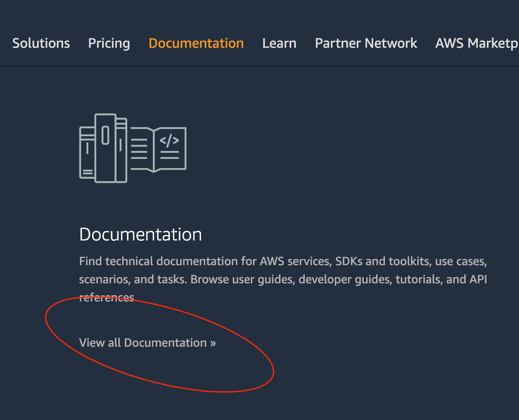Select the highlighted Documentation nav item
The width and height of the screenshot is (519, 420).
point(196,43)
